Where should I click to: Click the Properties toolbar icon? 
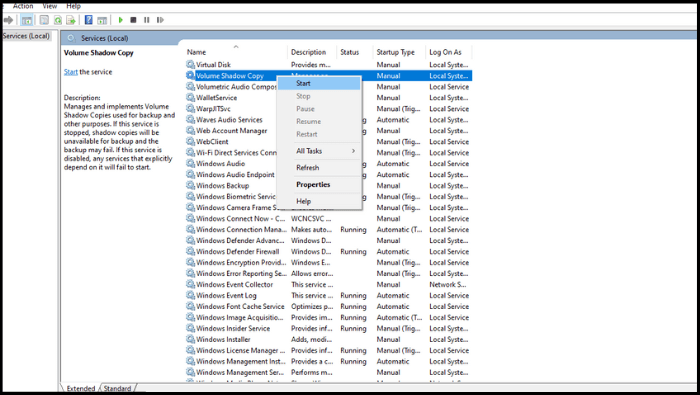[x=44, y=20]
